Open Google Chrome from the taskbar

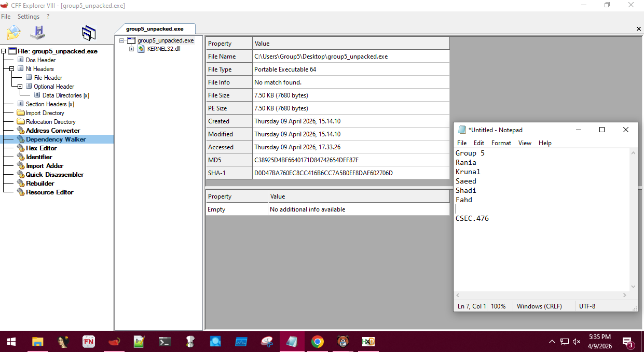pyautogui.click(x=318, y=342)
